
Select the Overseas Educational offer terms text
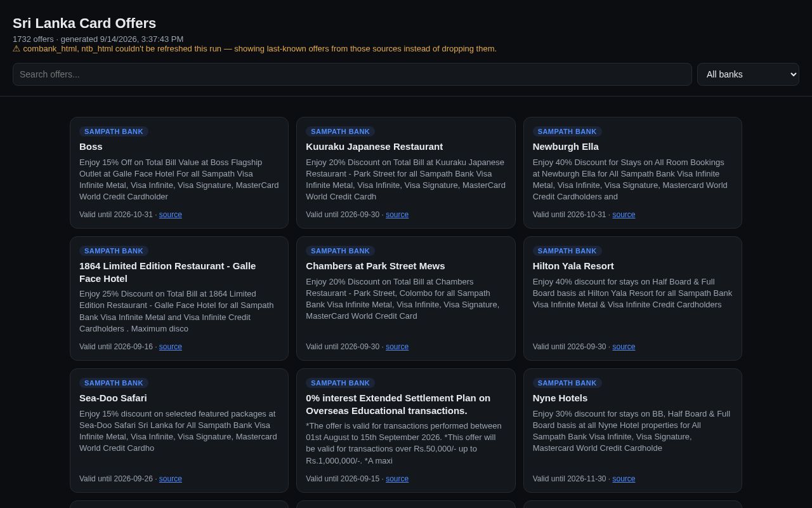tap(404, 443)
